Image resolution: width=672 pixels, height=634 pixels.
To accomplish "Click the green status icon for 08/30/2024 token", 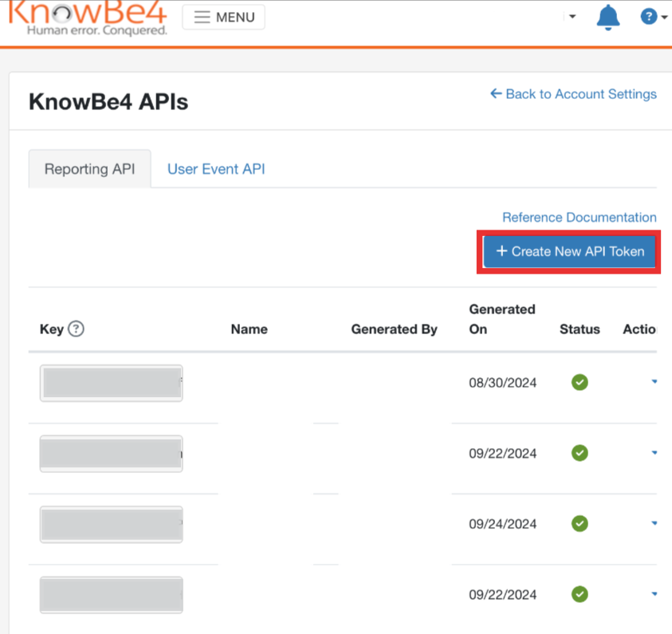I will pyautogui.click(x=580, y=382).
